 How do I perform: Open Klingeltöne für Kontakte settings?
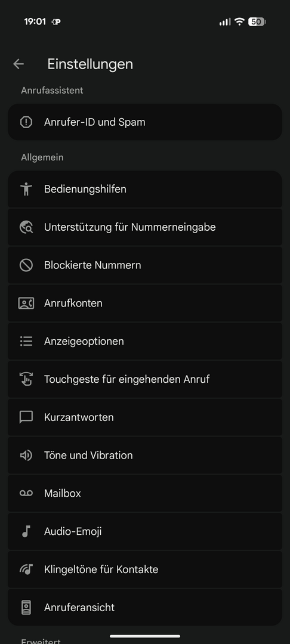(145, 569)
